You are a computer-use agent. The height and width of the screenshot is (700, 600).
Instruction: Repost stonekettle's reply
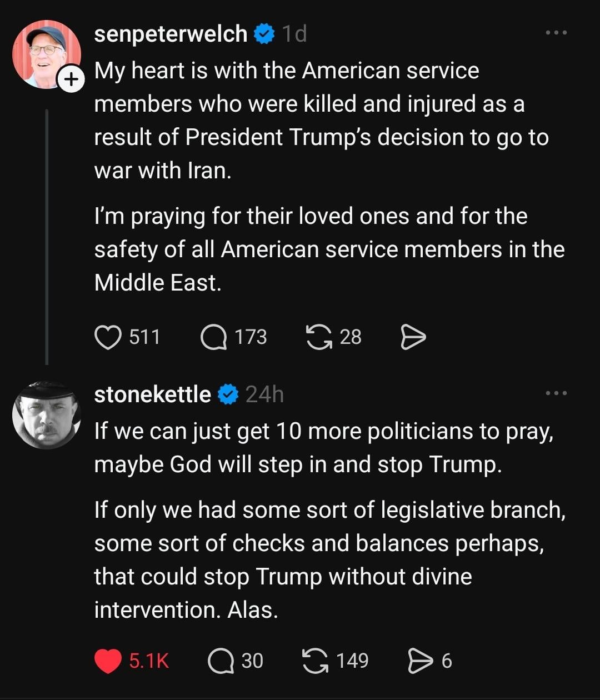click(x=315, y=661)
